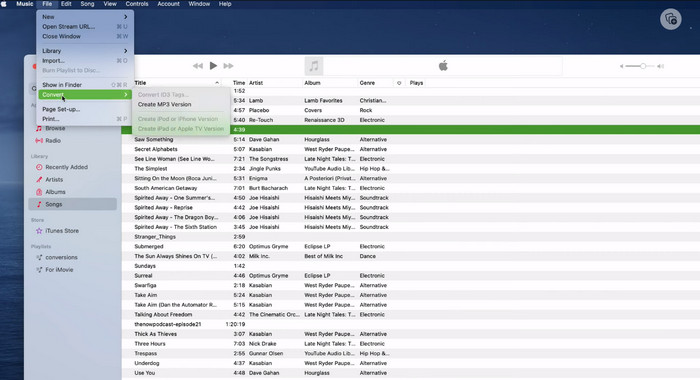The image size is (700, 380).
Task: Sort by the Artist column header
Action: coord(256,83)
